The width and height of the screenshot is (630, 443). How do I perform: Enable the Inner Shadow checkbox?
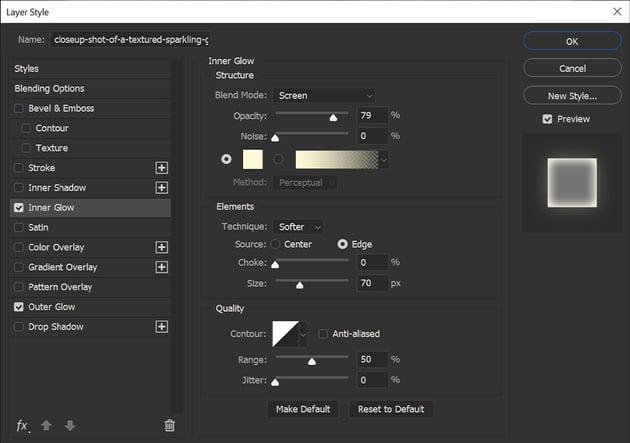click(x=18, y=188)
